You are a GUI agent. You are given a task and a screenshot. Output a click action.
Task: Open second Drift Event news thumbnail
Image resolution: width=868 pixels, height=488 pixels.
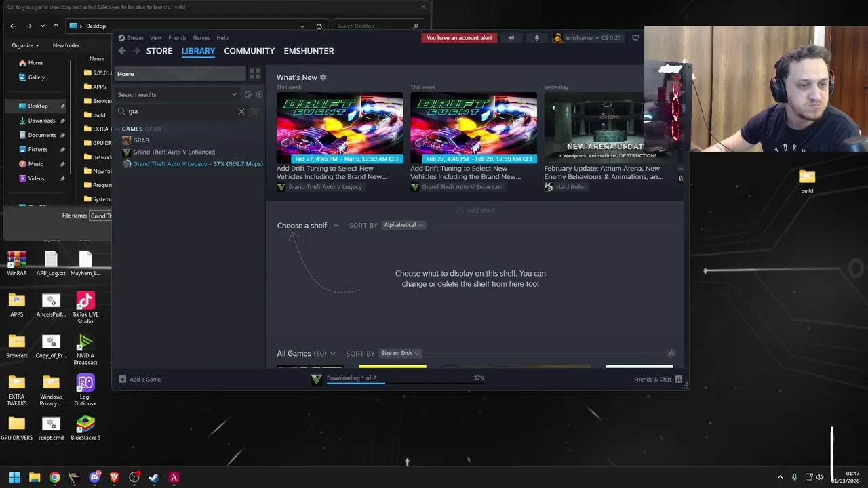pos(473,128)
